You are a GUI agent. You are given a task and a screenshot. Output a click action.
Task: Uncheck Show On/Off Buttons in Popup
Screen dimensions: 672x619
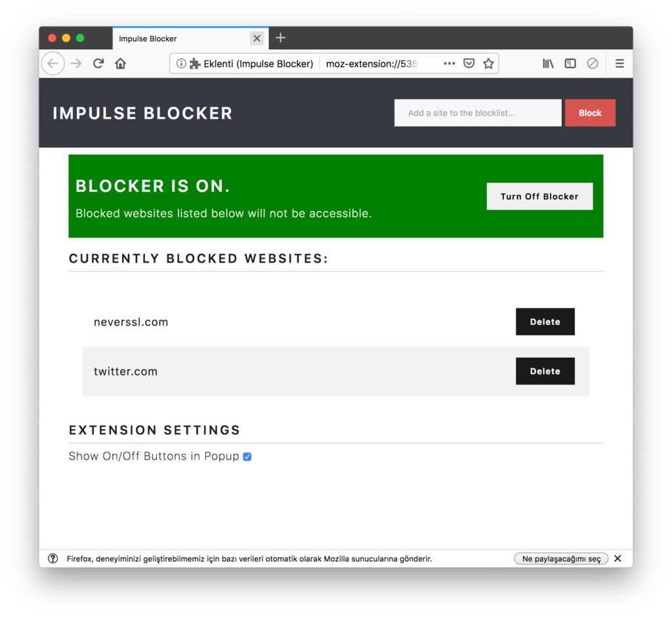pos(247,456)
